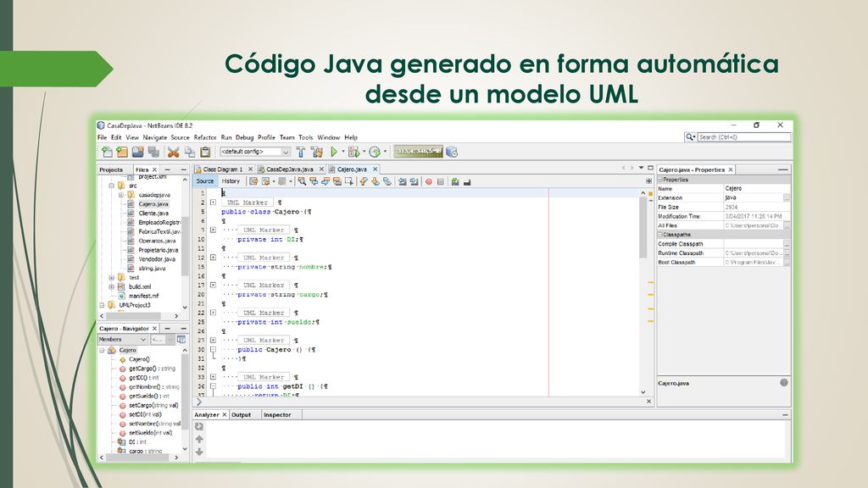Build project with the hammer icon
This screenshot has width=868, height=488.
click(301, 152)
